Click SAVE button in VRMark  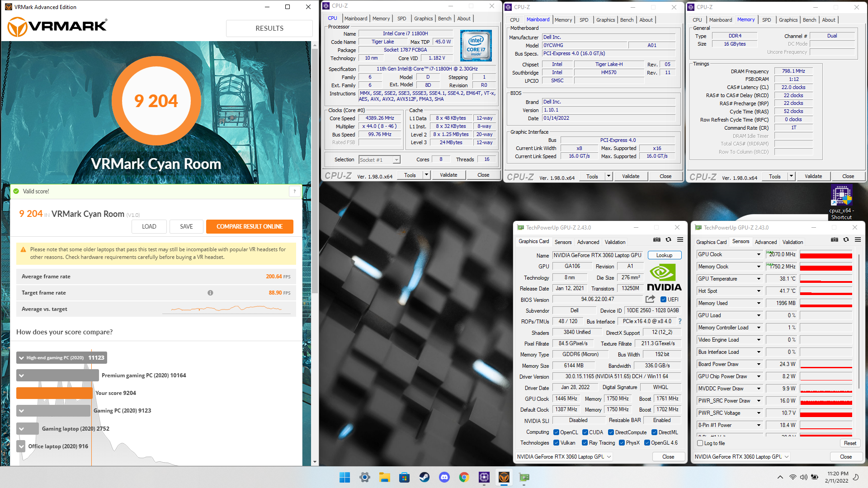pos(186,226)
